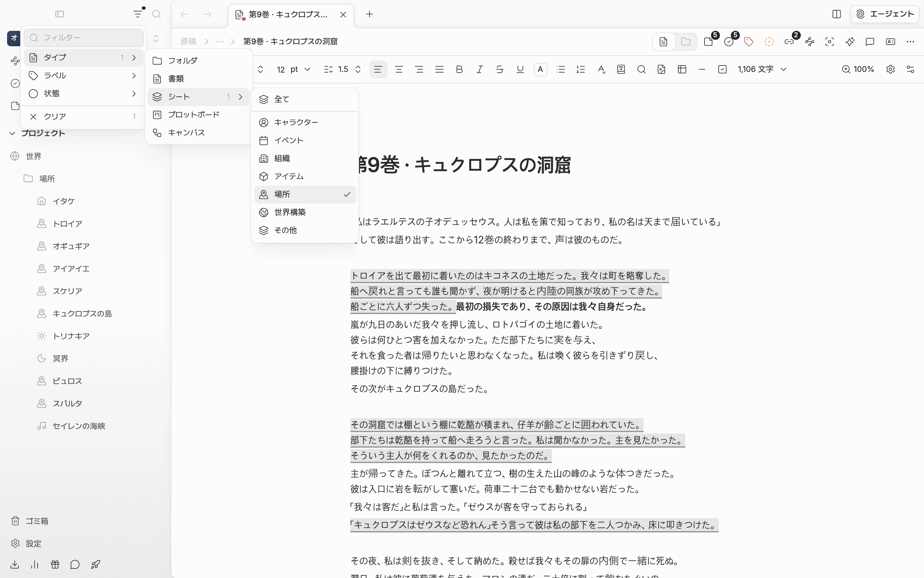Viewport: 924px width, 578px height.
Task: Select イベント sheet filter
Action: point(305,140)
